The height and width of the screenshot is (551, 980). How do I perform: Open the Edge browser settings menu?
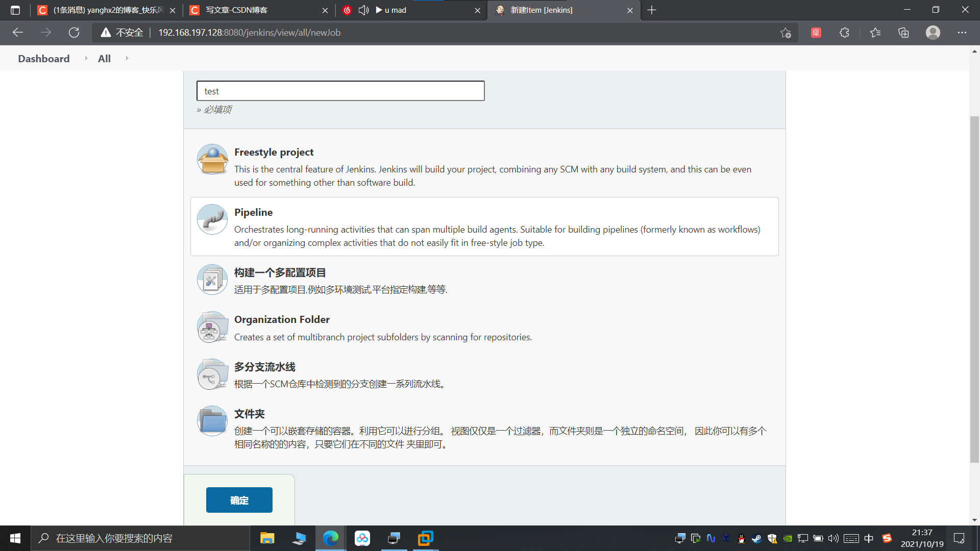962,32
